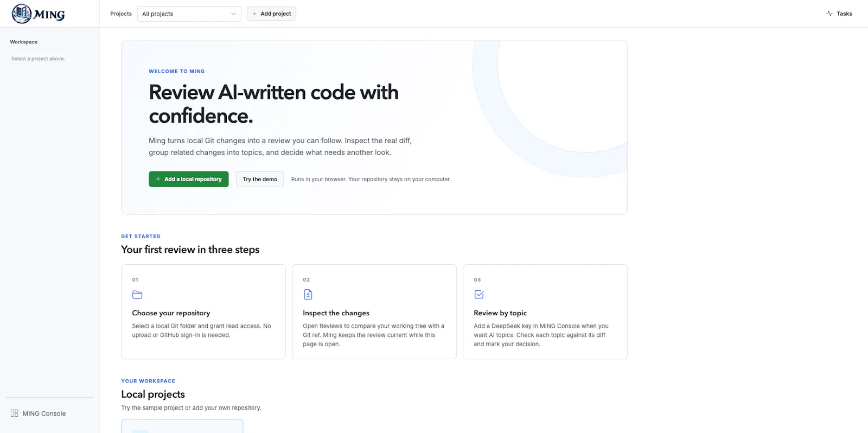
Task: Click the chevron arrow in the projects selector
Action: click(x=233, y=14)
